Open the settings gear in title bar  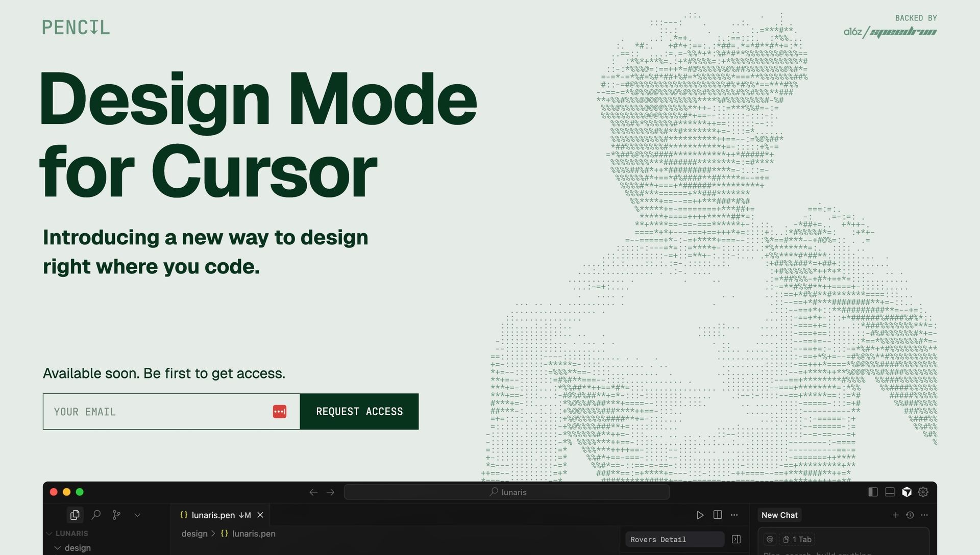[923, 492]
